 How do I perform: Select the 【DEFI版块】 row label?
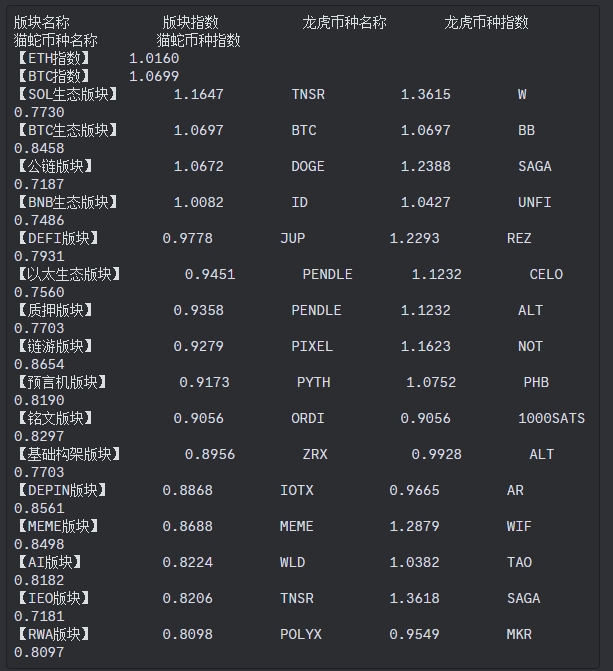(57, 238)
